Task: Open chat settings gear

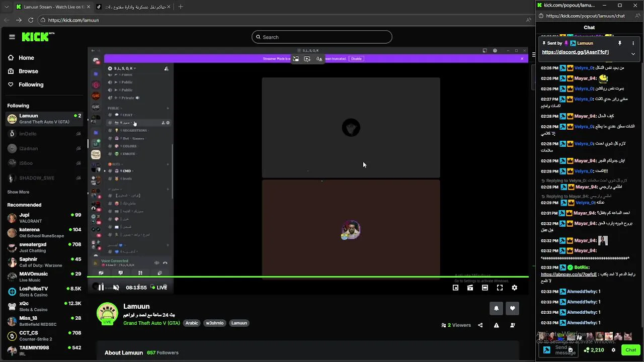Action: pos(613,350)
